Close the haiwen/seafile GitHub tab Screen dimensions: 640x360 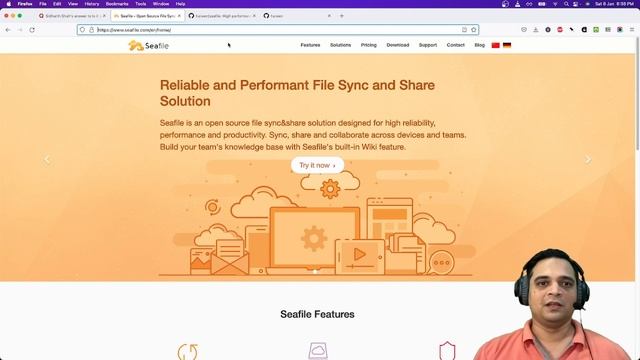254,16
